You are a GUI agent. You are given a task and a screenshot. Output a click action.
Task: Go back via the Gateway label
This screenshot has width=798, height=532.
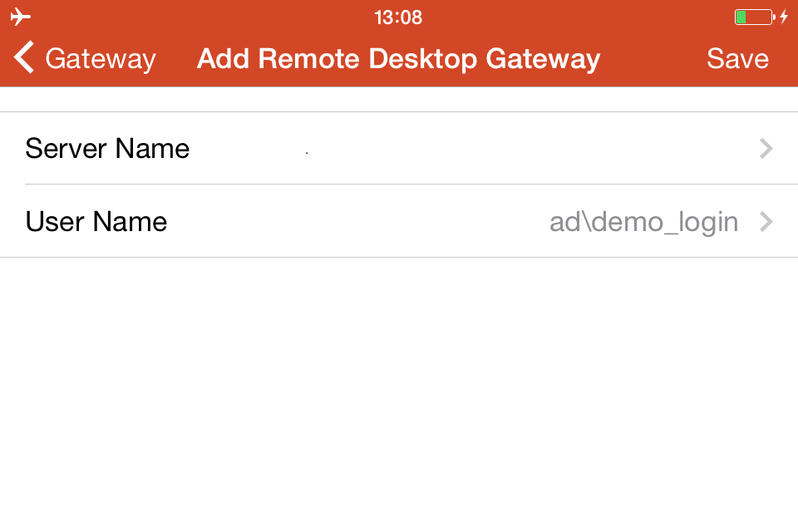coord(101,58)
